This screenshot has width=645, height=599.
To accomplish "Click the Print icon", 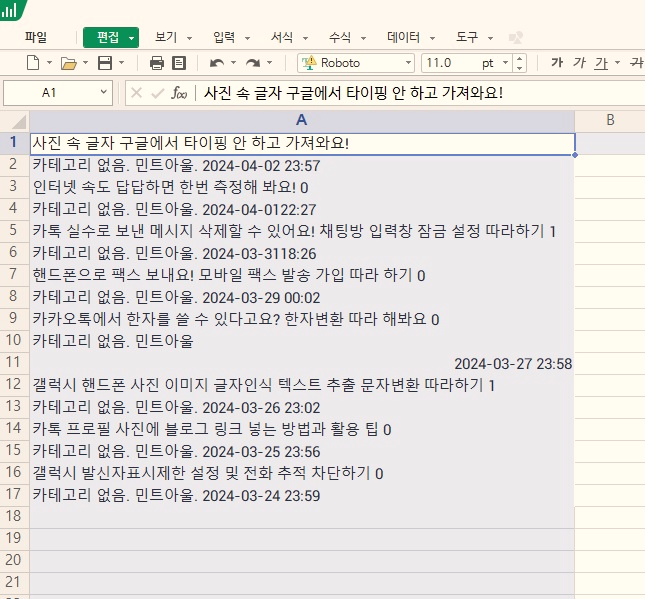I will tap(157, 63).
